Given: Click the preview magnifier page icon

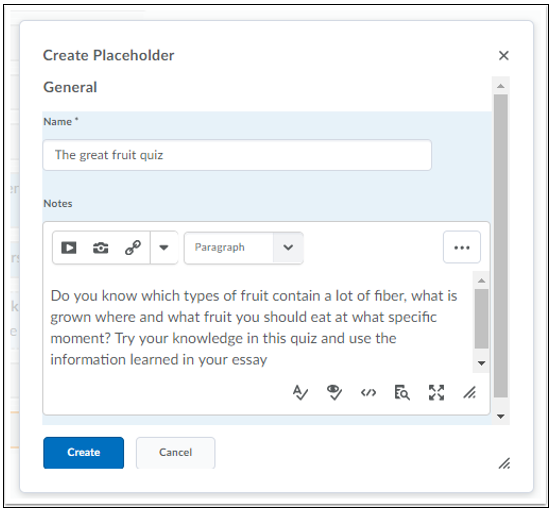Looking at the screenshot, I should pyautogui.click(x=402, y=393).
